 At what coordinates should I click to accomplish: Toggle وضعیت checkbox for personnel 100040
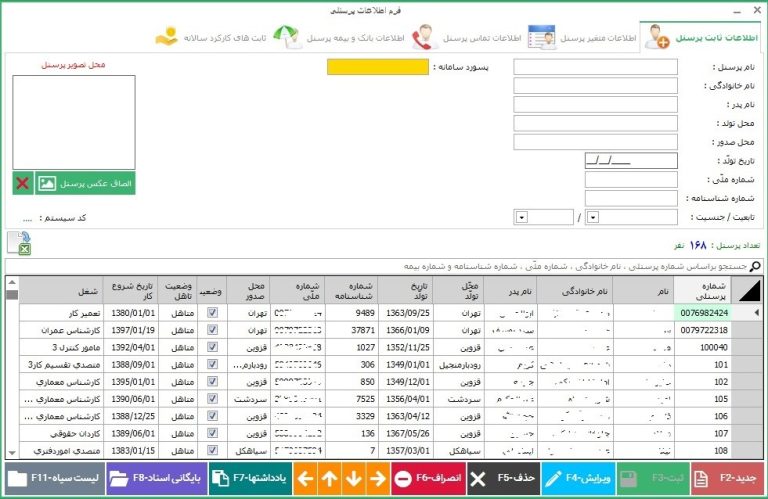coord(211,347)
